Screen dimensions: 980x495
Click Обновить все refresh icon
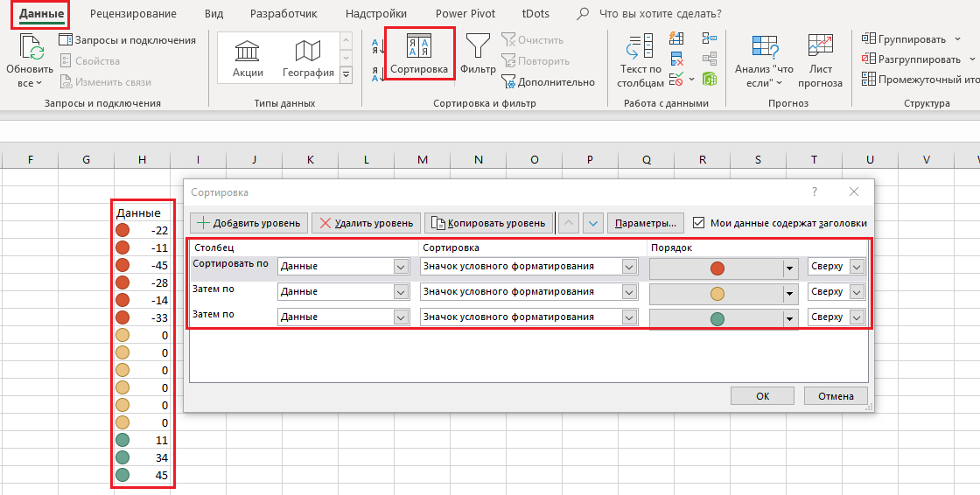point(31,45)
